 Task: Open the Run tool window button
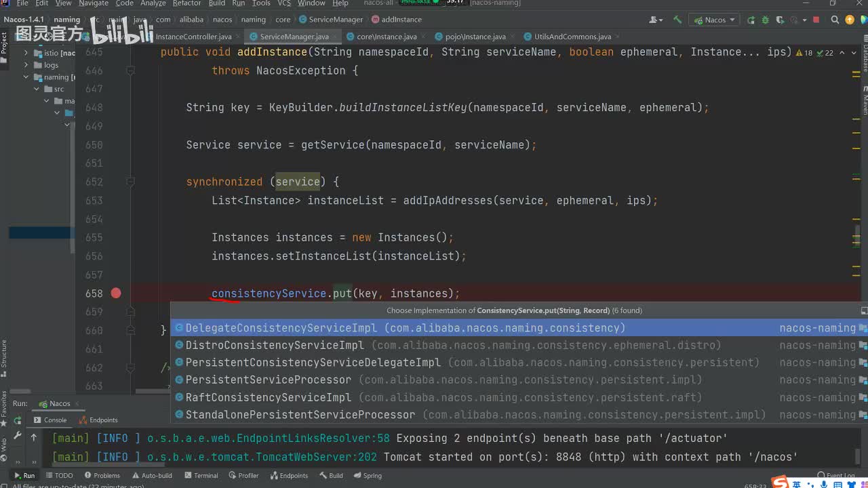pyautogui.click(x=24, y=476)
